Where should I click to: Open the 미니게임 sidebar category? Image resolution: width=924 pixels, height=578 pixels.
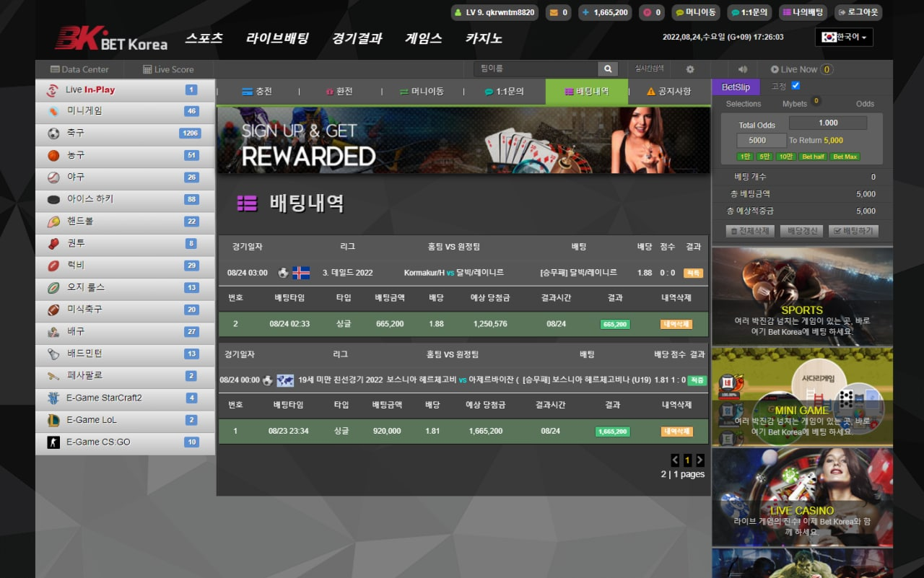[x=125, y=111]
